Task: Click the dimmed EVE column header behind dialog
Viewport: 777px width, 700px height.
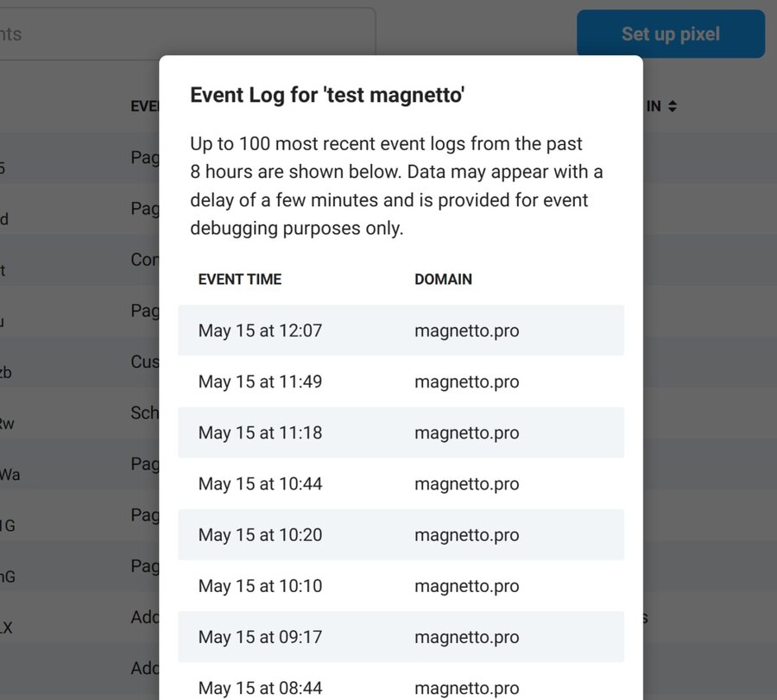Action: tap(144, 106)
